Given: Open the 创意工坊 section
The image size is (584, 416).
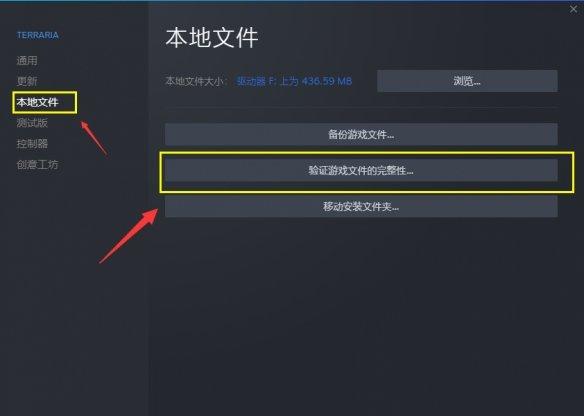Looking at the screenshot, I should [37, 164].
